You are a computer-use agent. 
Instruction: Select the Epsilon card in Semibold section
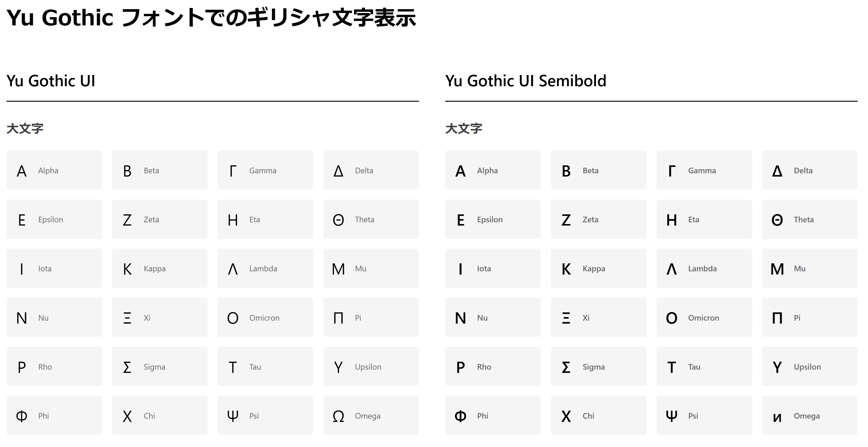(493, 219)
